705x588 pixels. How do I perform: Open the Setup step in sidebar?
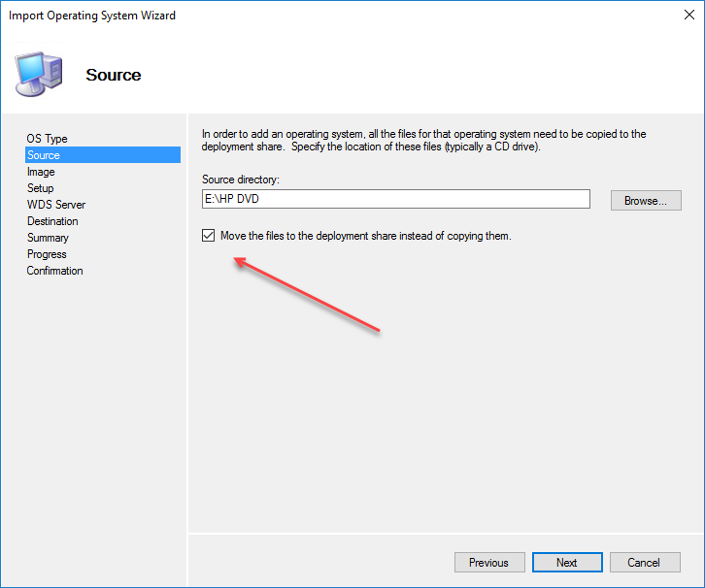tap(41, 188)
